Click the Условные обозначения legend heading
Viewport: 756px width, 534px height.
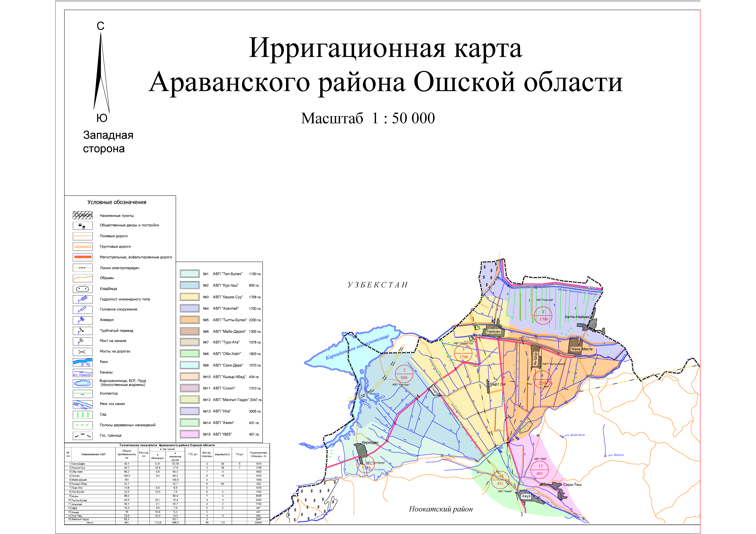pos(117,202)
